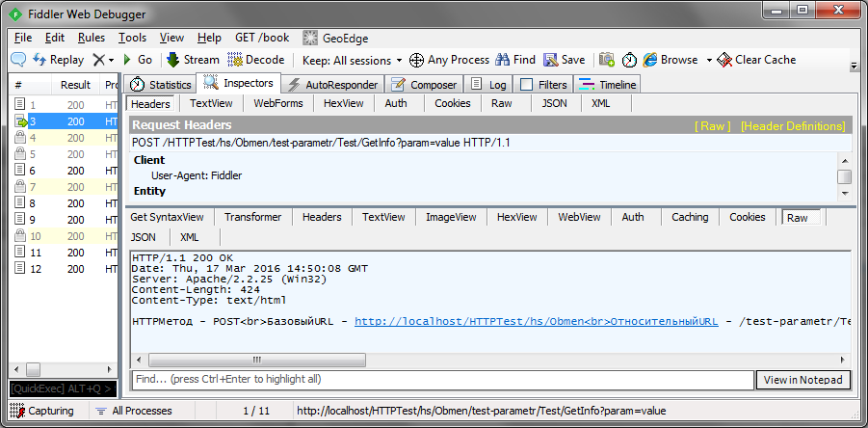
Task: Click View in Notepad button
Action: click(803, 380)
